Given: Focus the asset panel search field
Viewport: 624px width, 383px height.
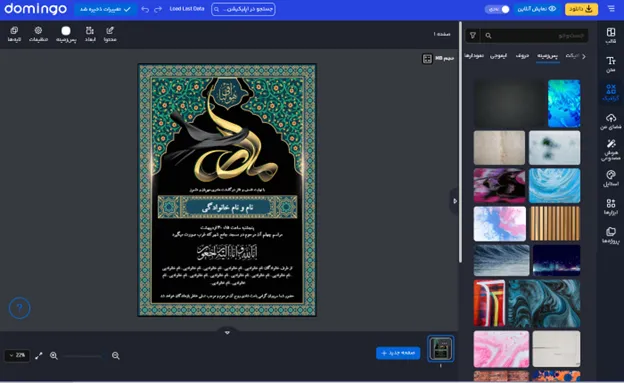Looking at the screenshot, I should click(x=534, y=36).
